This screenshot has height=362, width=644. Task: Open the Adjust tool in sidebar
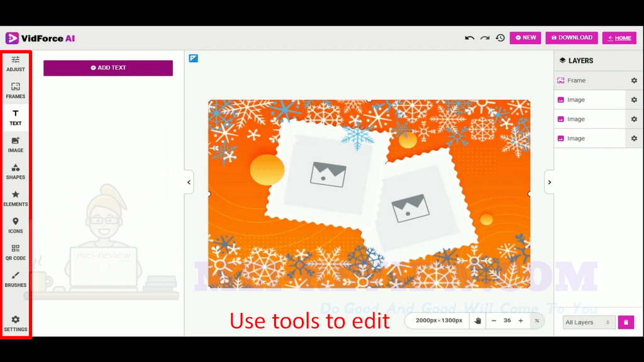point(16,64)
